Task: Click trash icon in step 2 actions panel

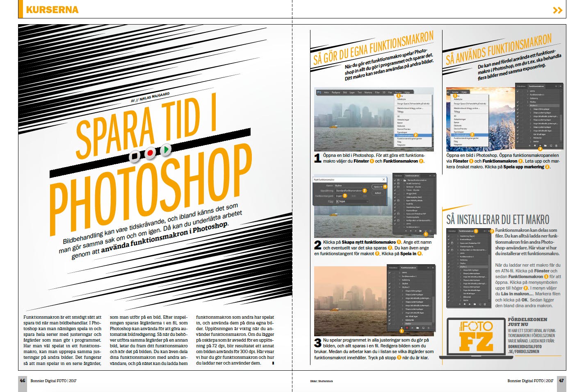Action: (x=431, y=231)
